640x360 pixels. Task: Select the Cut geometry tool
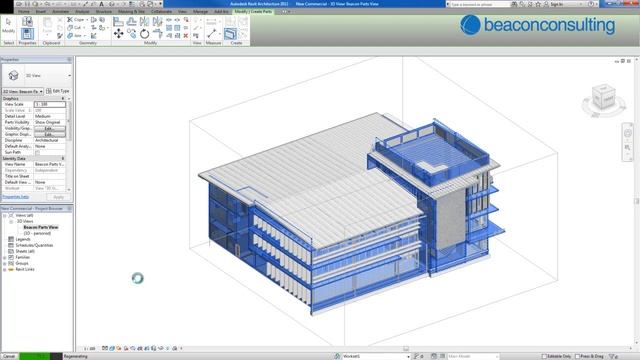point(75,28)
